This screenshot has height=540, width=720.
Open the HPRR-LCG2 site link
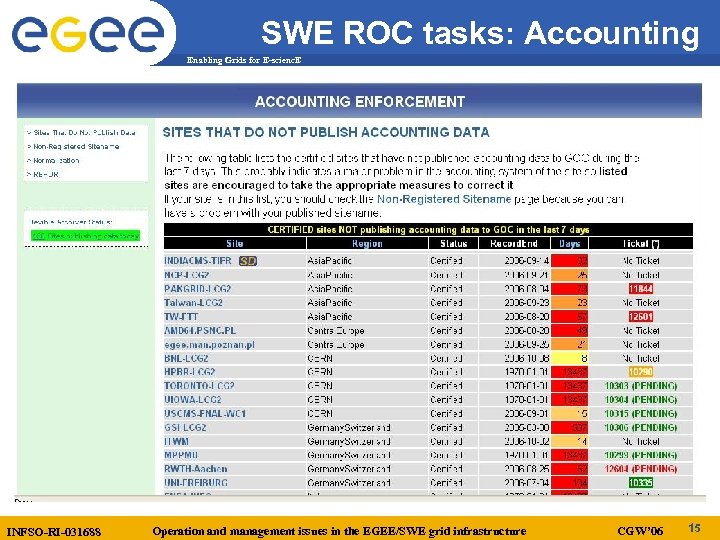point(190,372)
